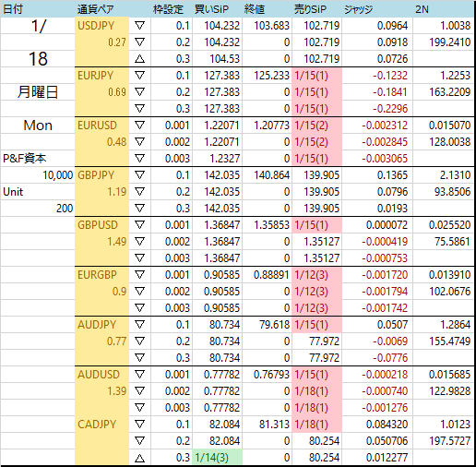
Task: Select the 2N value 199.2410
Action: click(x=450, y=42)
